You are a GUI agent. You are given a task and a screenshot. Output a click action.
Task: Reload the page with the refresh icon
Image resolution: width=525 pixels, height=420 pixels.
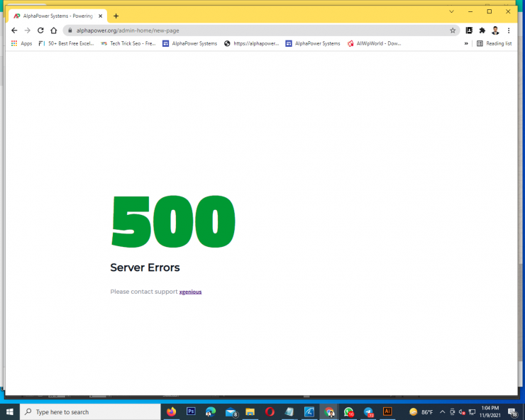(x=40, y=31)
